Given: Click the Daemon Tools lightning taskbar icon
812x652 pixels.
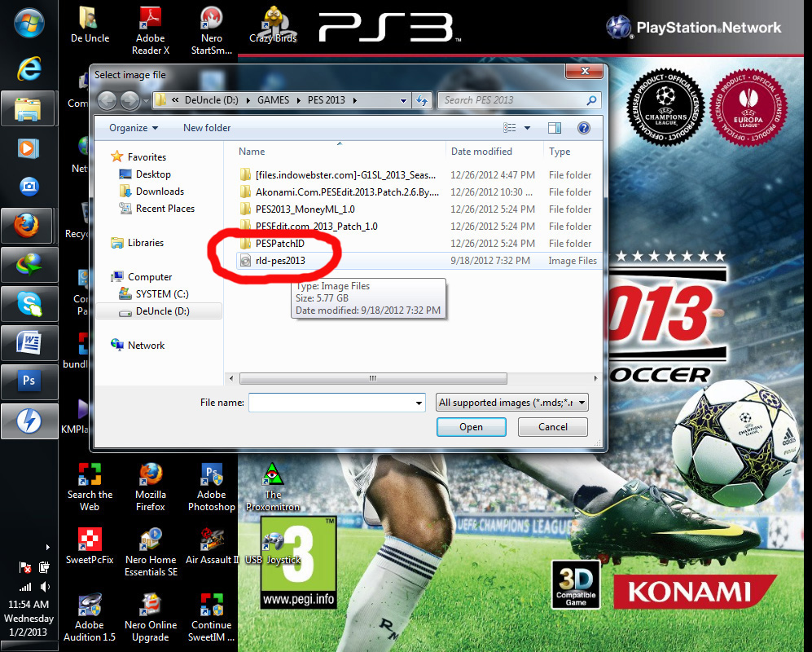Looking at the screenshot, I should [28, 421].
